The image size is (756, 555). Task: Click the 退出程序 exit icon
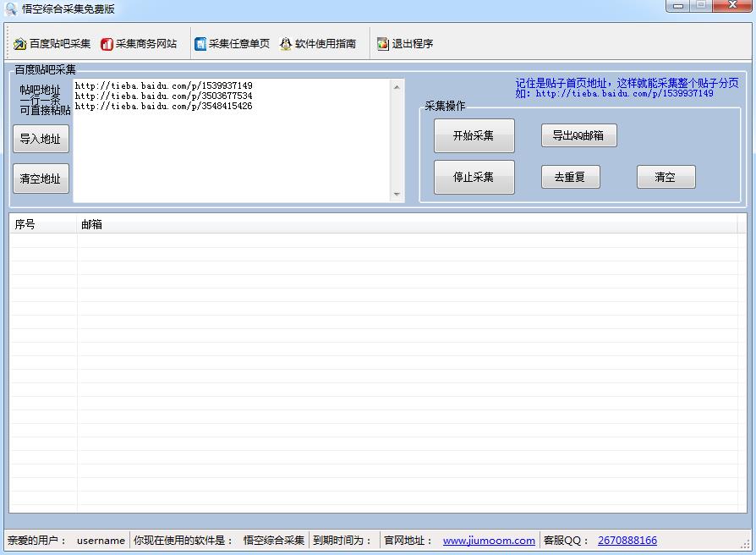[383, 44]
